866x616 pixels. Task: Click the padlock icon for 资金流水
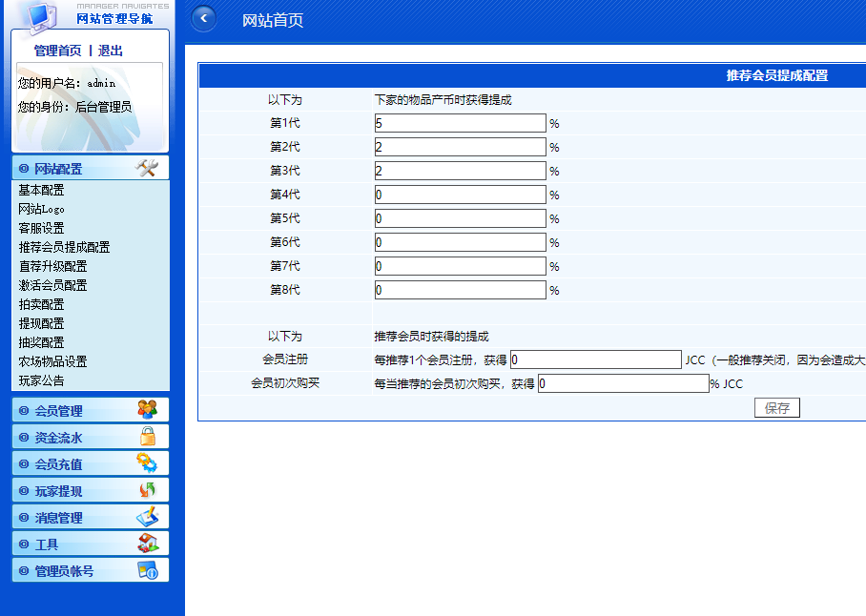(147, 437)
